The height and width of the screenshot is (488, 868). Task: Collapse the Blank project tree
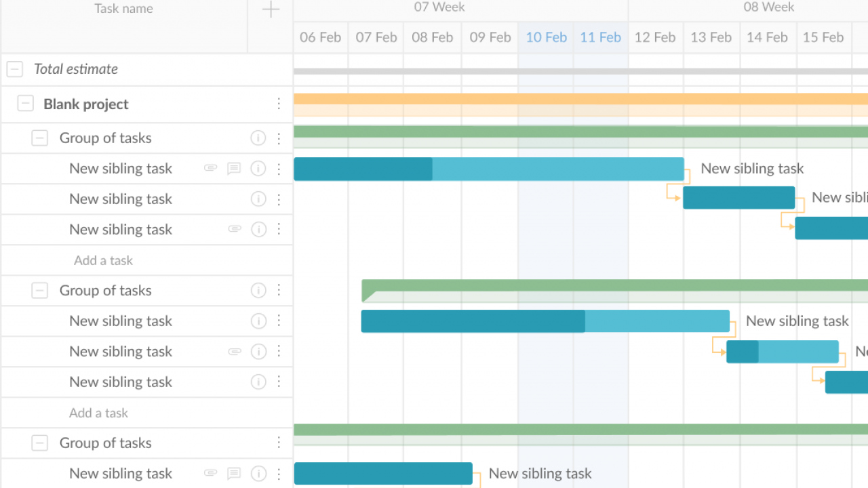coord(26,104)
